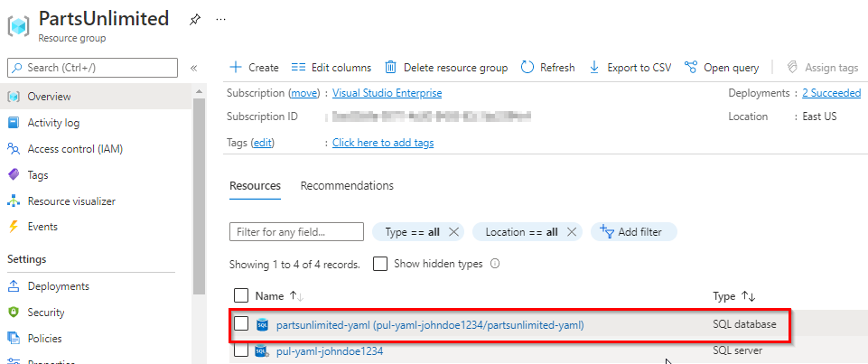This screenshot has width=868, height=364.
Task: Select the pul-yaml-johndoe1234 server checkbox
Action: [x=241, y=350]
